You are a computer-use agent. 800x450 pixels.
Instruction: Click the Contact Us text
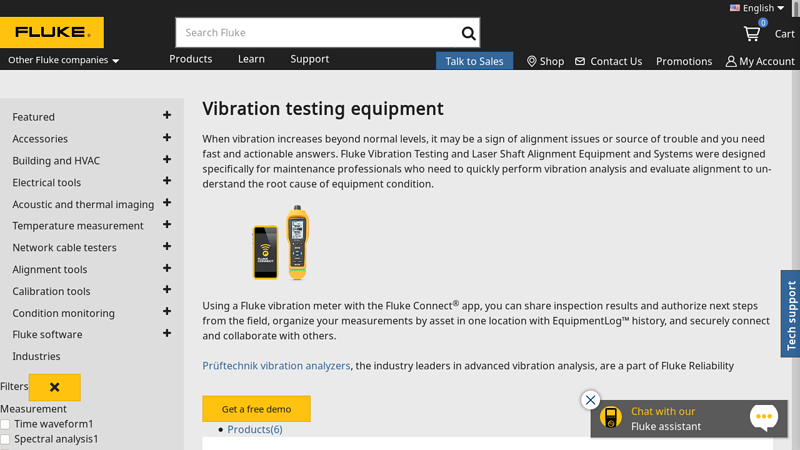pyautogui.click(x=616, y=61)
